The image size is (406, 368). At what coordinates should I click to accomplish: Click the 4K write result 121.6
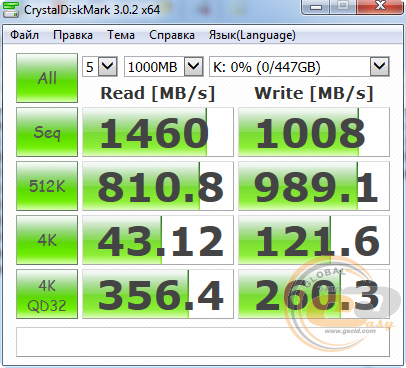coord(314,240)
